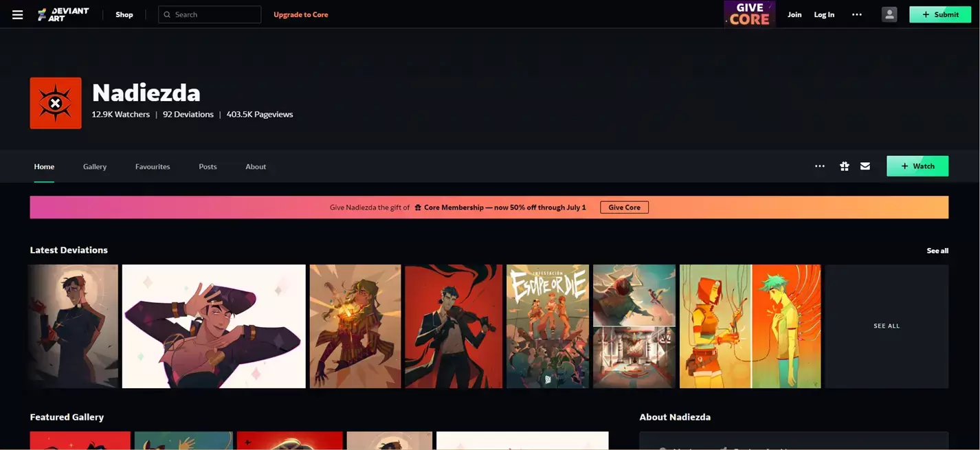Open the uniformed man with halo artwork
Screen dimensions: 980x450
(x=73, y=326)
